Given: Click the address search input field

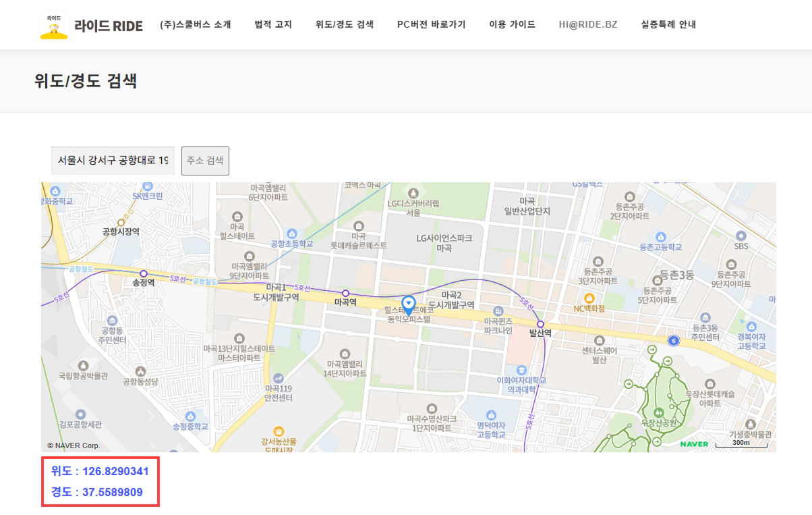Looking at the screenshot, I should [x=113, y=161].
